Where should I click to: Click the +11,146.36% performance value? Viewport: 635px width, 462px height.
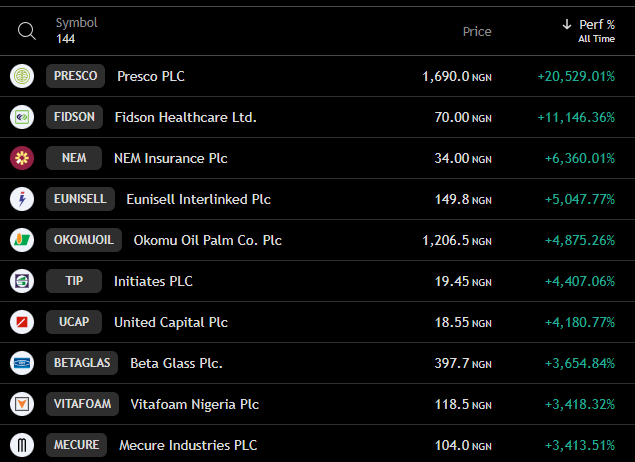click(576, 117)
